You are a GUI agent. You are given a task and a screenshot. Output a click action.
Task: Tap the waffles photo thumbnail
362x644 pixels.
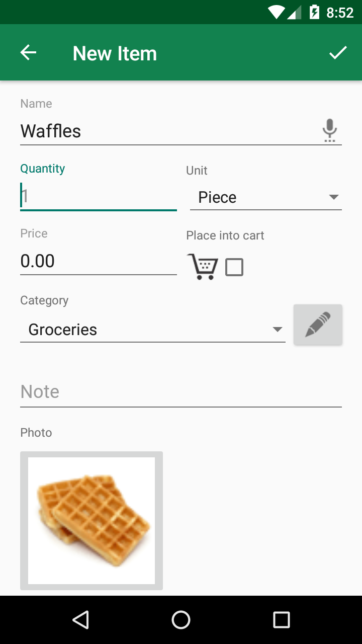(92, 521)
